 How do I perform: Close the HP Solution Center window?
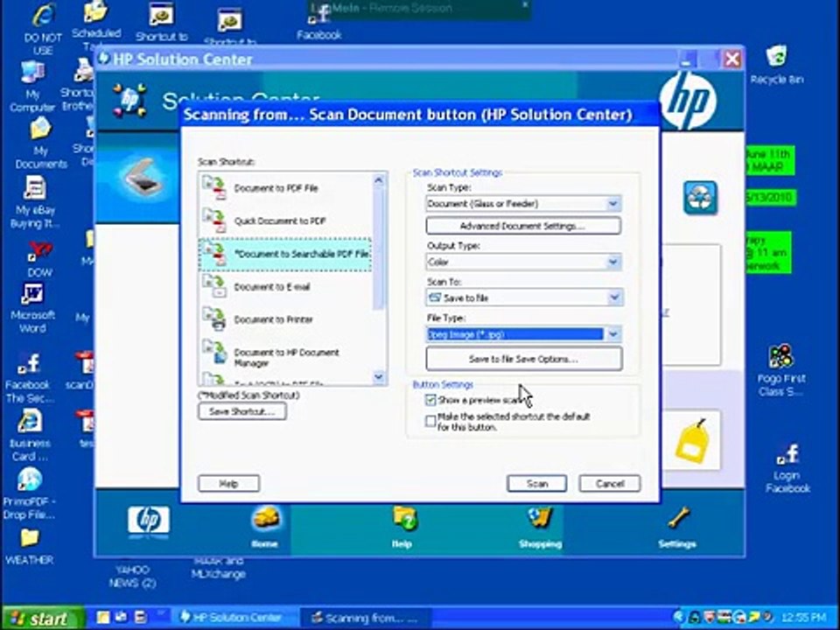tap(731, 59)
